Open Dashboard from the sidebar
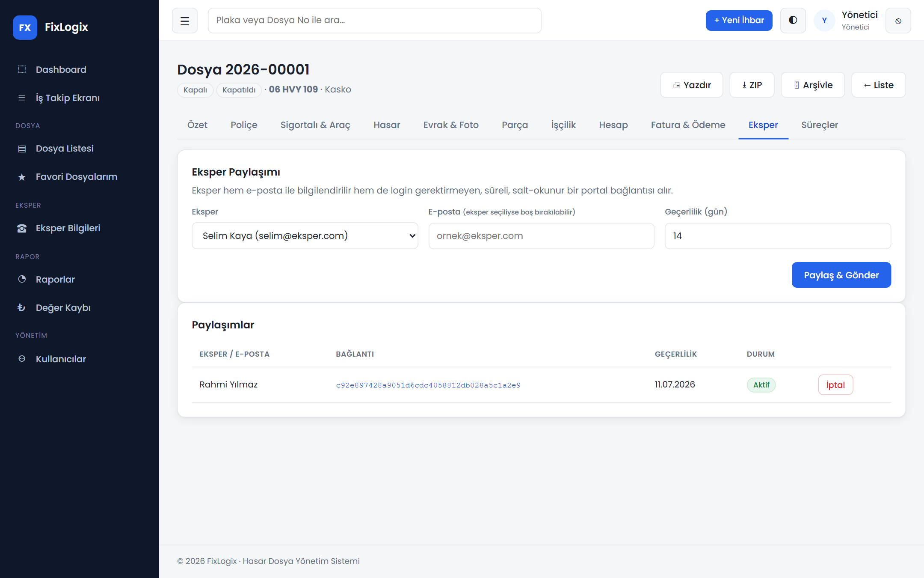The image size is (924, 578). pos(80,69)
